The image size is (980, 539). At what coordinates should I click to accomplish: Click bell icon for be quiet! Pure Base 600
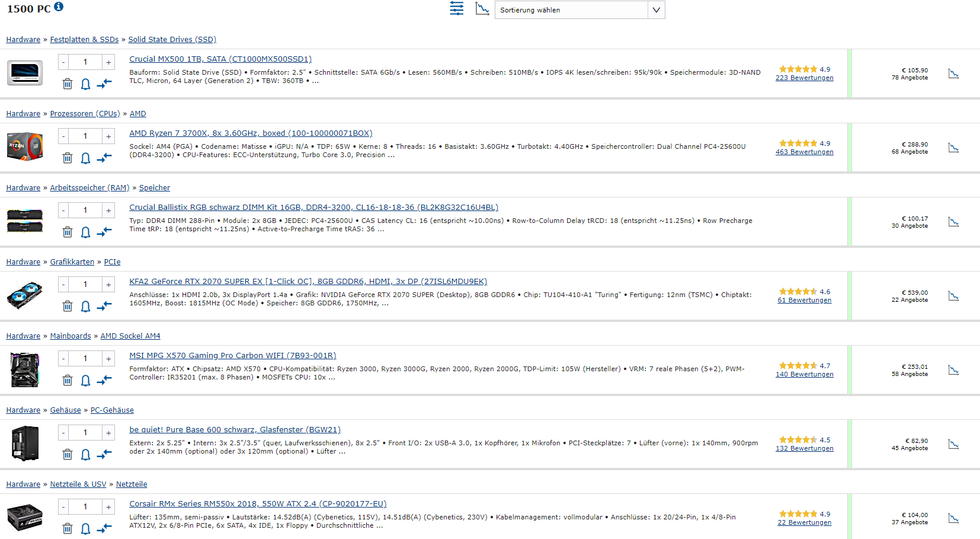coord(85,455)
